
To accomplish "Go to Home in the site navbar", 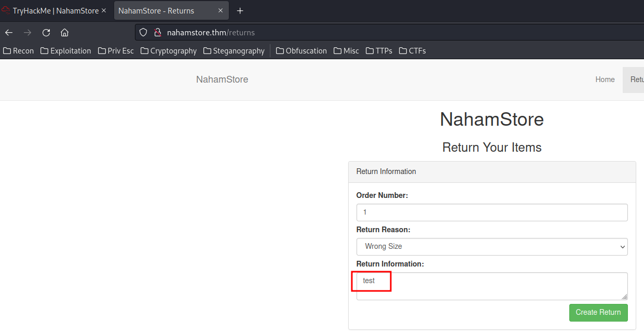I will [605, 79].
